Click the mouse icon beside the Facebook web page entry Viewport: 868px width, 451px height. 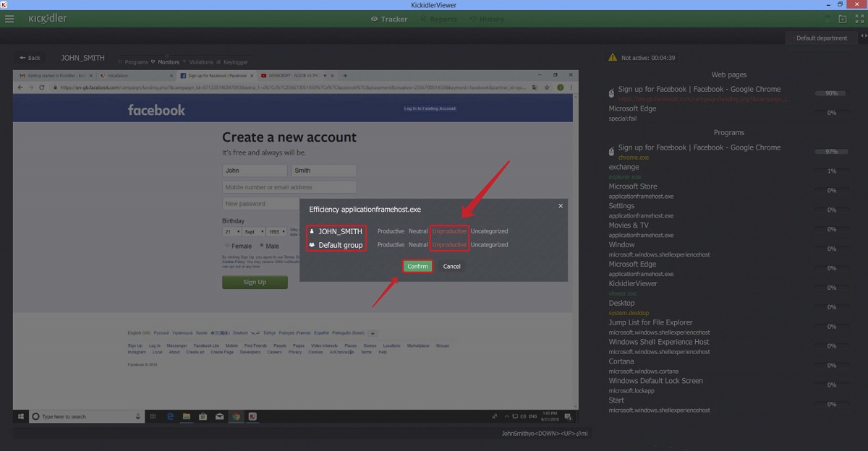tap(612, 93)
